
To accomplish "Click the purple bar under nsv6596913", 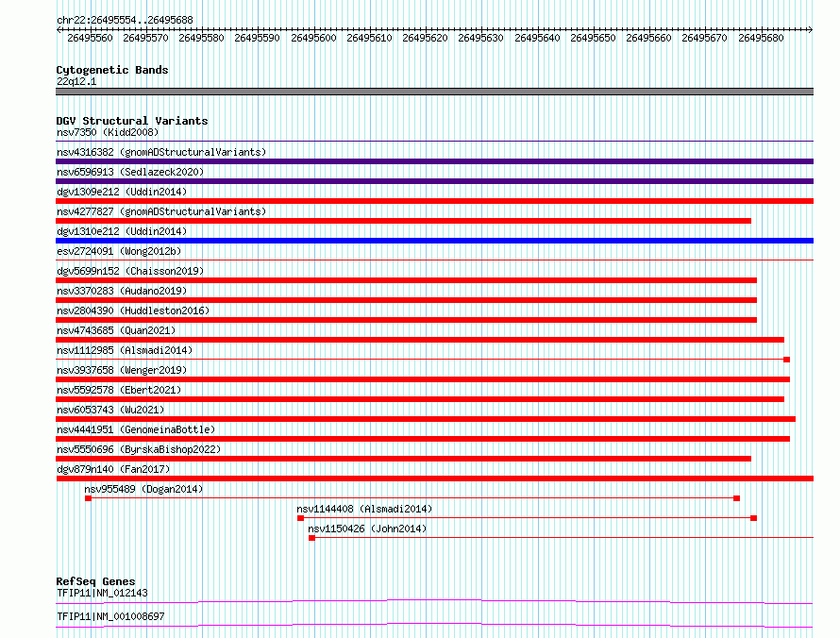I will (434, 181).
